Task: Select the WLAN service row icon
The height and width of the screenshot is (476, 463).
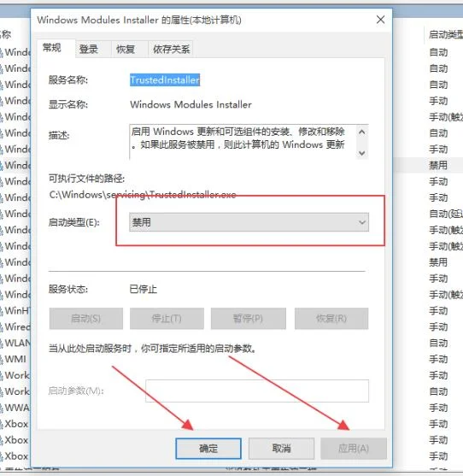Action: tap(2, 343)
